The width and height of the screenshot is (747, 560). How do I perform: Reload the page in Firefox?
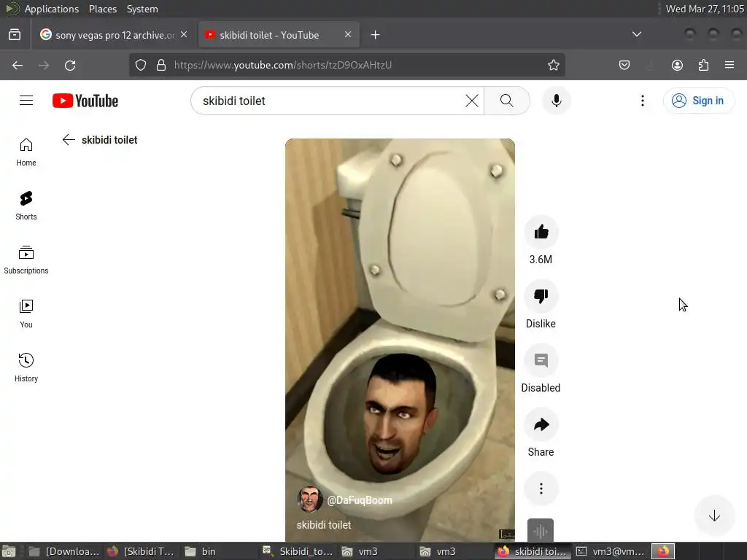(x=70, y=65)
